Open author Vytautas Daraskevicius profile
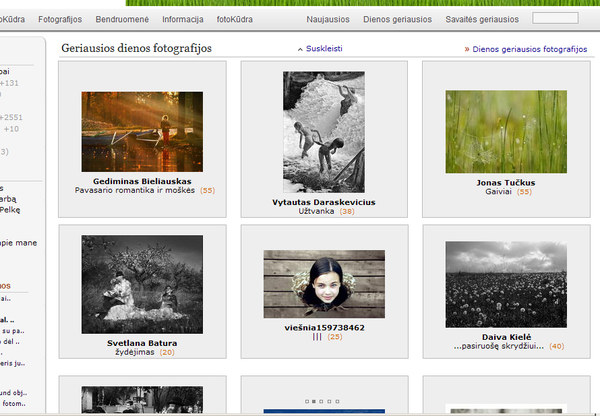The image size is (600, 416). (323, 202)
